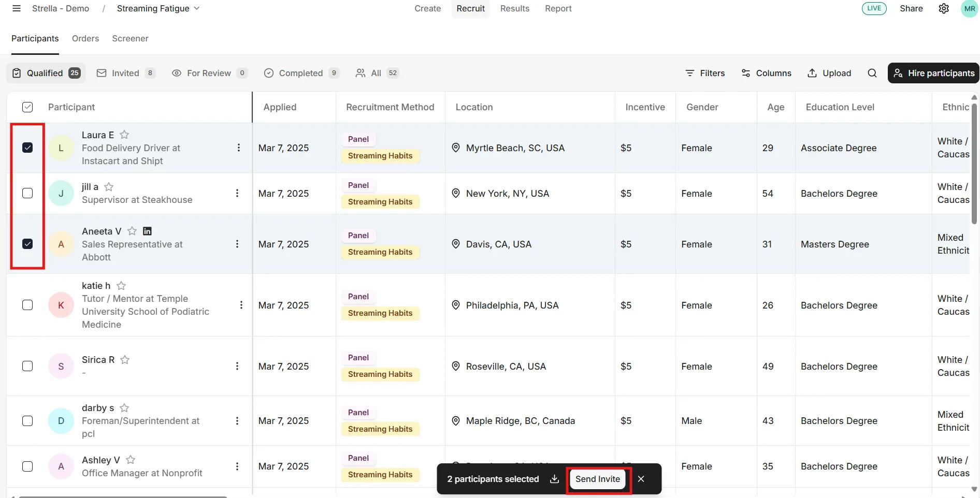Screen dimensions: 980x498
Task: Open three-dot menu for Laura E
Action: [239, 148]
